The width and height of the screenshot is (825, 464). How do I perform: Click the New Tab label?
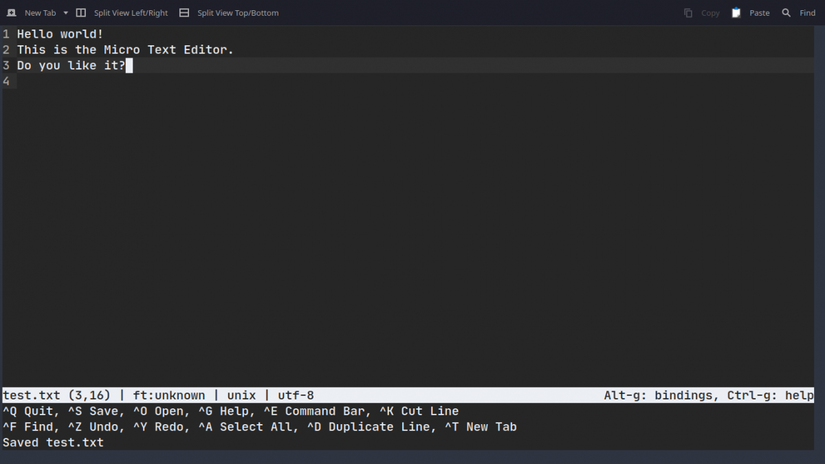point(40,13)
